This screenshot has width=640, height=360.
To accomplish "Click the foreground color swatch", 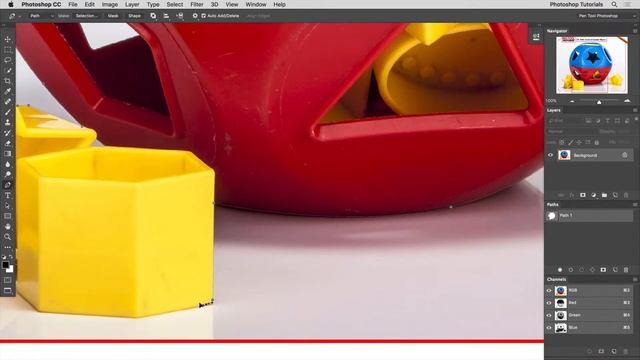I will pyautogui.click(x=5, y=265).
